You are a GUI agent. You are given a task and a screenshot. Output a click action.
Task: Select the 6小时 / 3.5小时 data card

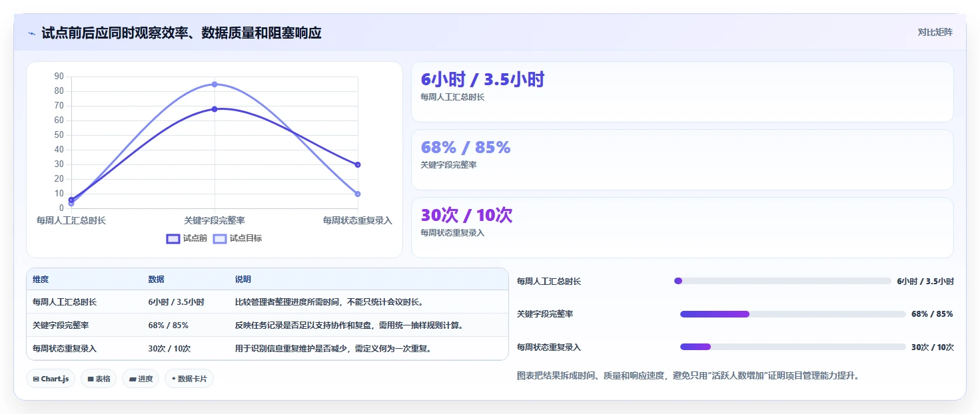682,92
